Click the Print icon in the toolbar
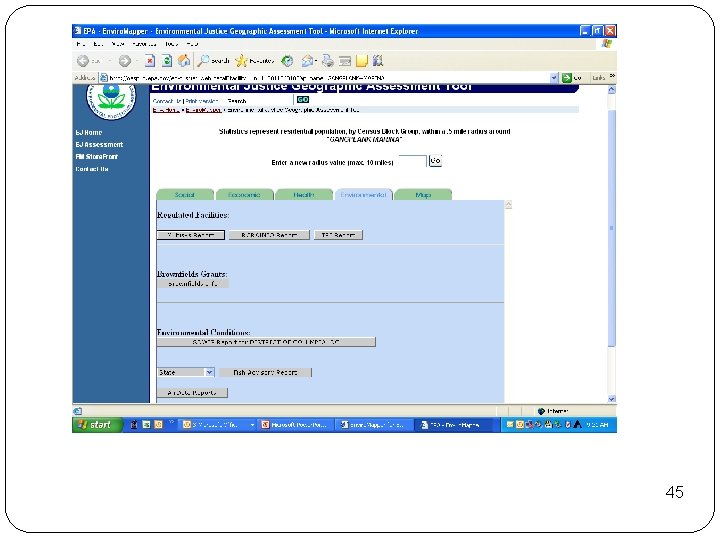This screenshot has height=540, width=720. click(x=328, y=61)
